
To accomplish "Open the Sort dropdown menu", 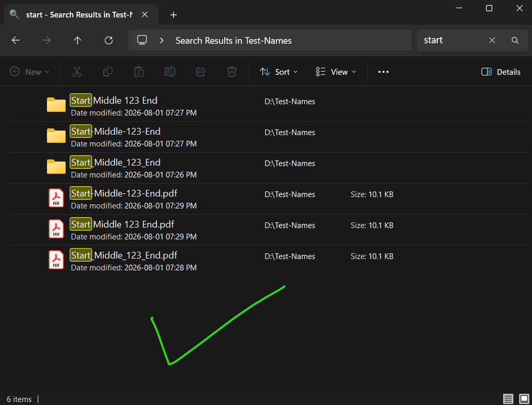I will [x=279, y=72].
